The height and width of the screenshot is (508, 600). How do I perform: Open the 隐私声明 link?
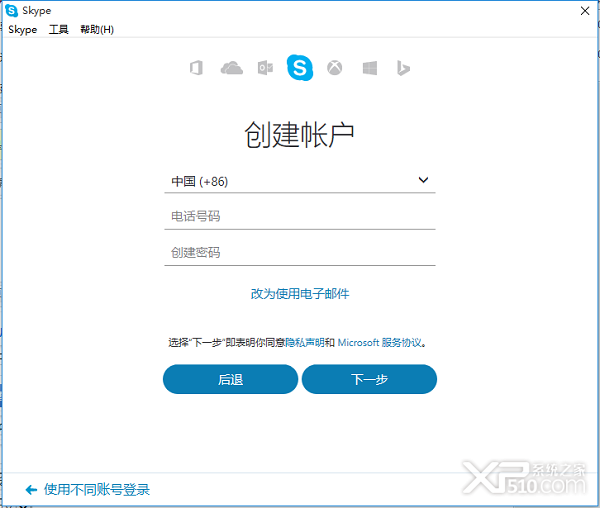coord(305,342)
